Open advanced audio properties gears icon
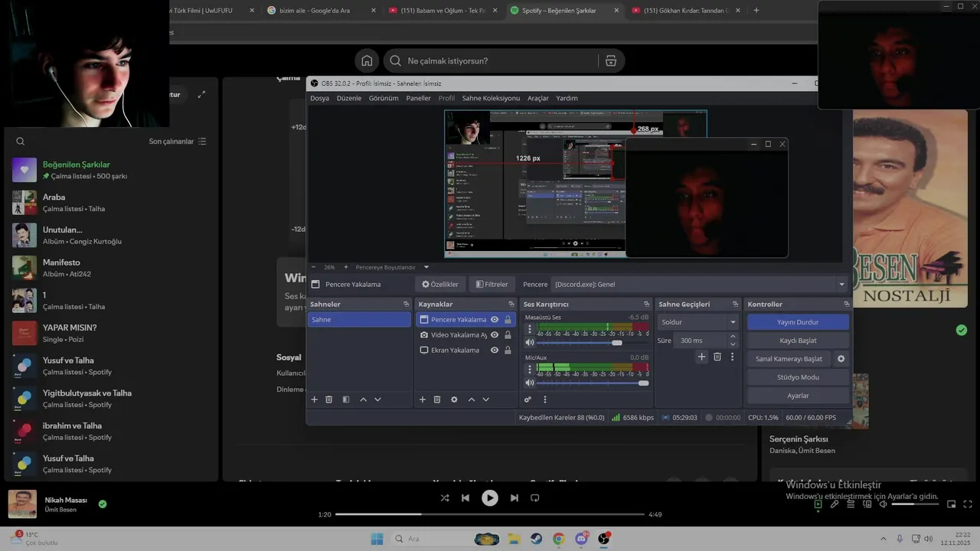Screen dimensions: 980x551 tap(528, 399)
